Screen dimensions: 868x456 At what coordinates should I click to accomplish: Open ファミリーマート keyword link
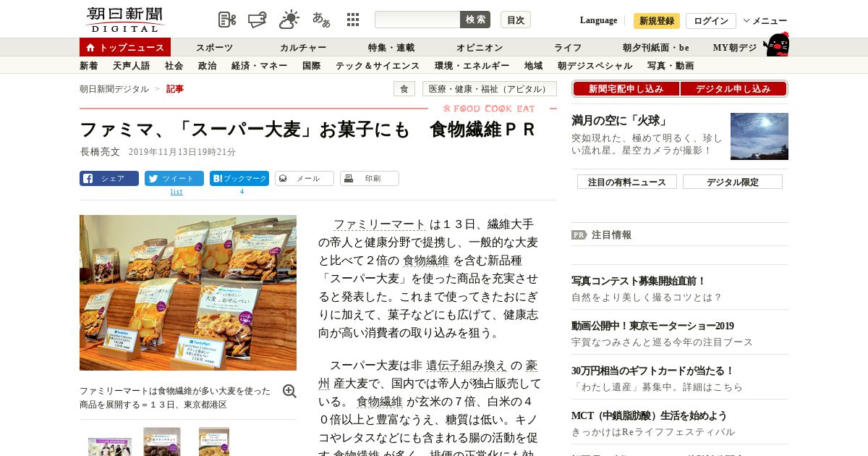pos(380,224)
